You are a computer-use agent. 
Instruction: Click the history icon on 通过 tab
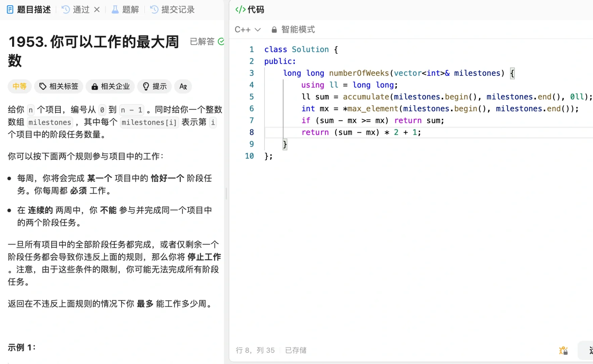coord(66,9)
